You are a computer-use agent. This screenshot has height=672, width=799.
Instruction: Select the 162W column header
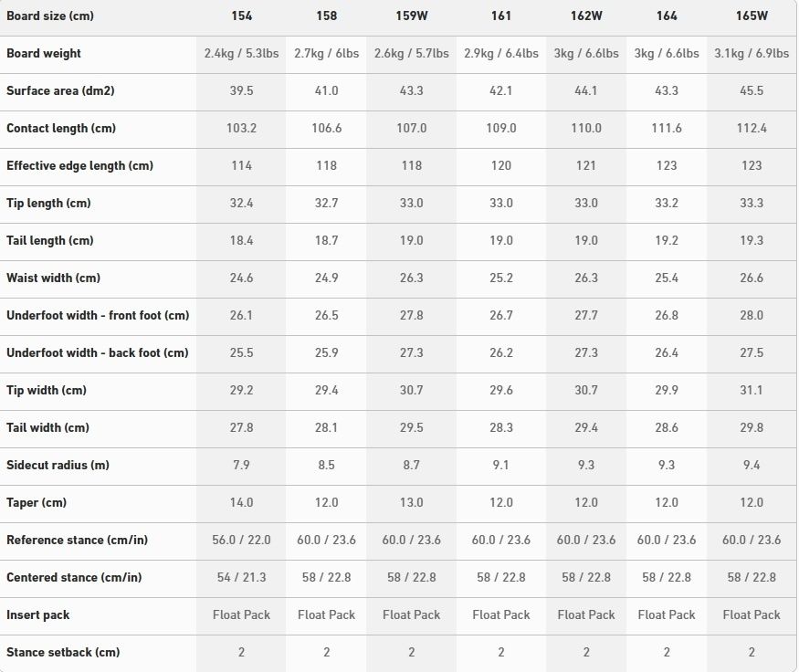586,16
